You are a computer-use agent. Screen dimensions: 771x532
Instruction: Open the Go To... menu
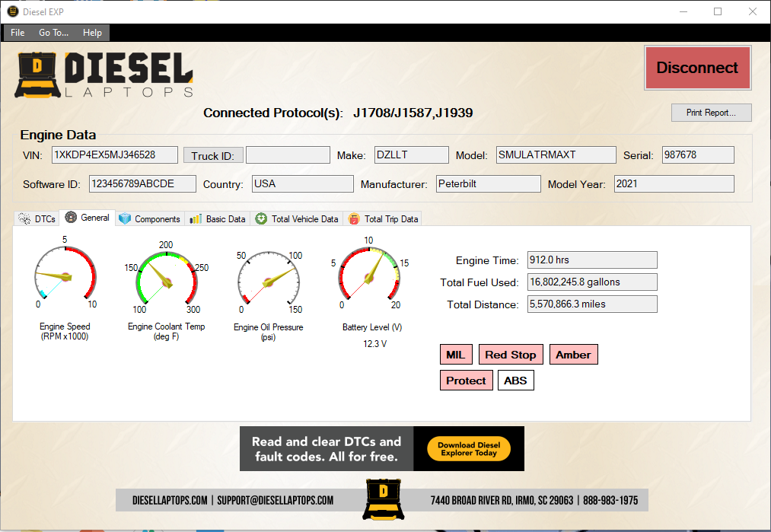(53, 33)
